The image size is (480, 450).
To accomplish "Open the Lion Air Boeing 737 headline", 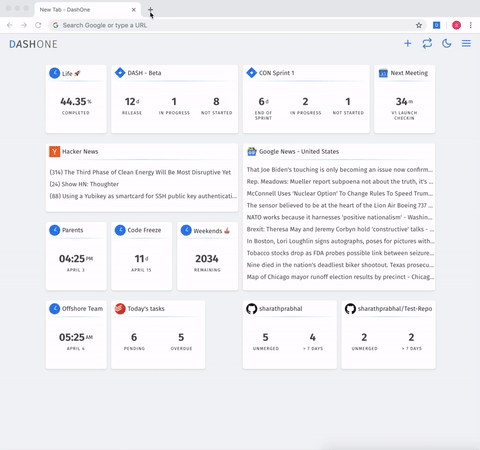I will (x=340, y=205).
